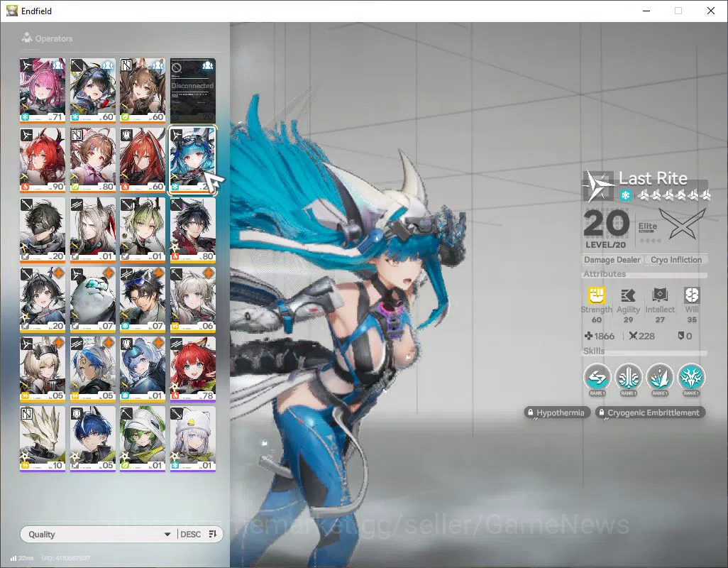The image size is (728, 568).
Task: Select the red-haired green-eyed level 78 operator
Action: 193,368
